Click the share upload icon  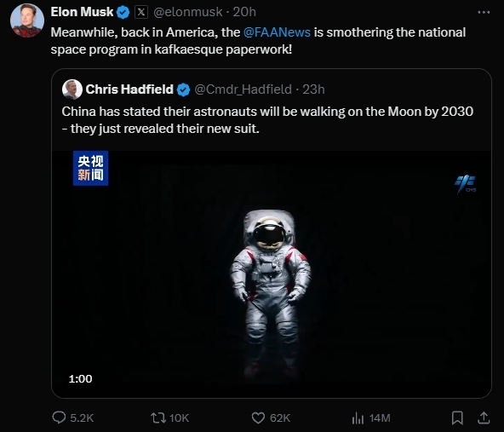point(484,418)
